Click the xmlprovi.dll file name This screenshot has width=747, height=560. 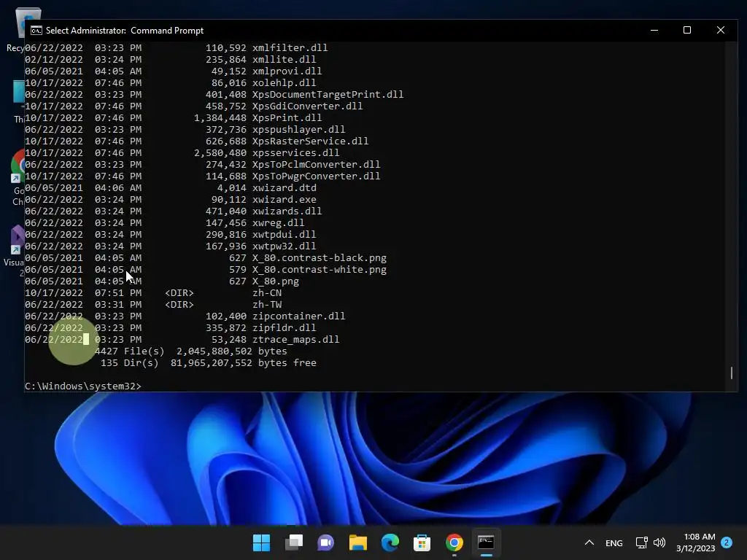(287, 71)
